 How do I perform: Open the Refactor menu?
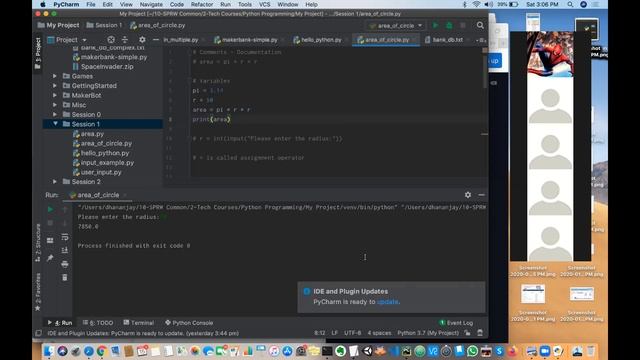(x=202, y=4)
